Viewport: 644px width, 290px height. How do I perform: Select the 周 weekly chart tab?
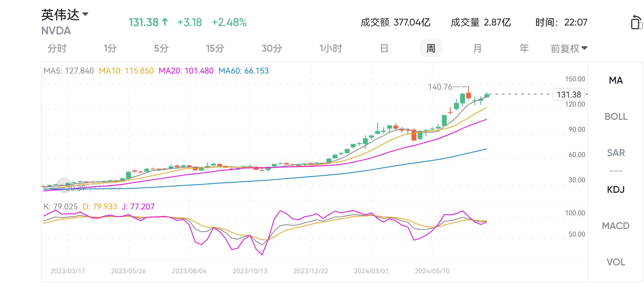coord(431,48)
